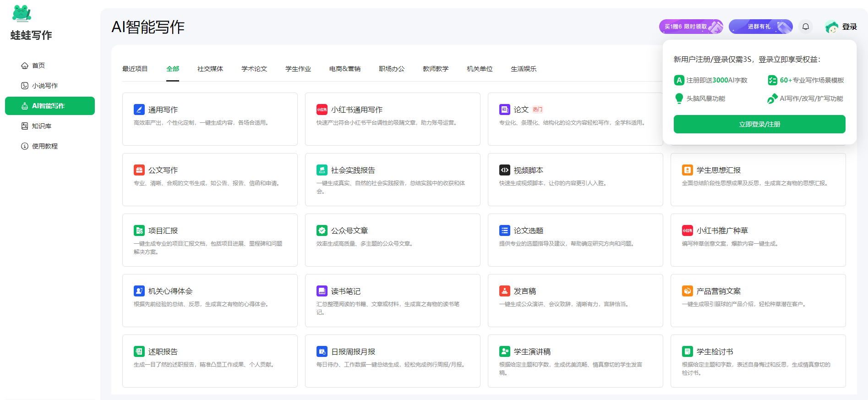This screenshot has height=400, width=868.
Task: Open the 机关心得体会 card icon
Action: tap(139, 291)
